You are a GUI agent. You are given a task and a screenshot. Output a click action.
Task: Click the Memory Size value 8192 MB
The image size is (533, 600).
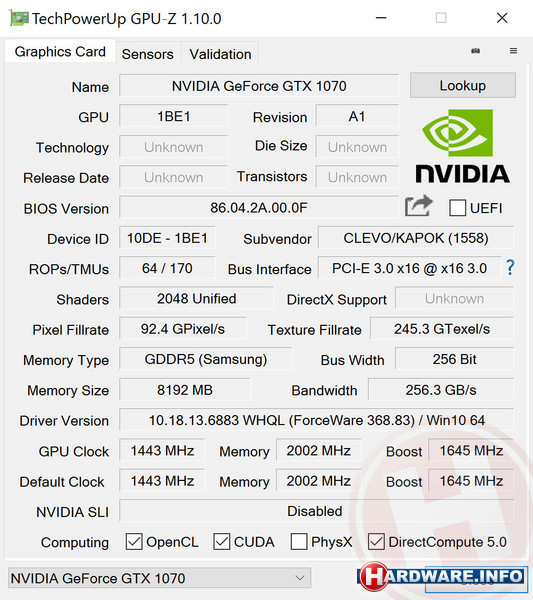coord(185,390)
